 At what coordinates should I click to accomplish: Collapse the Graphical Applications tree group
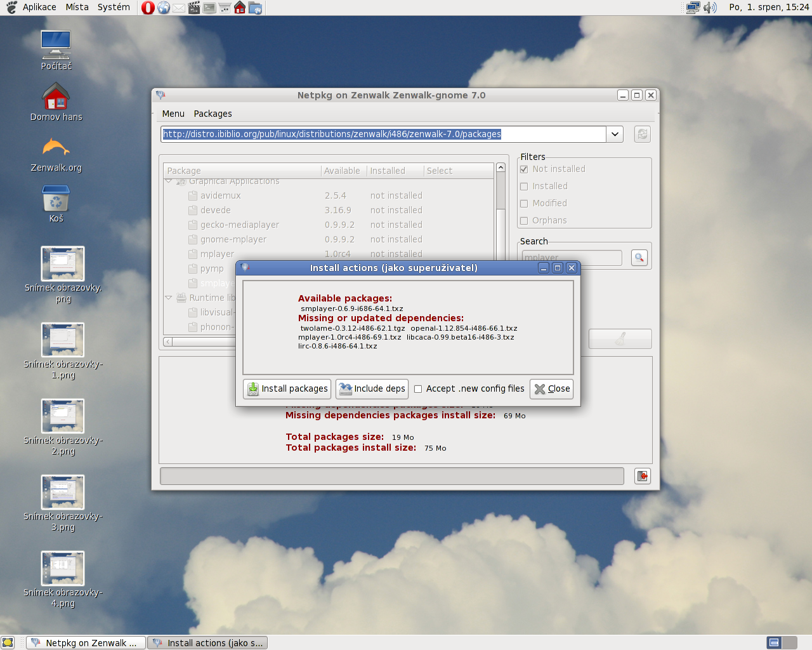(x=169, y=181)
